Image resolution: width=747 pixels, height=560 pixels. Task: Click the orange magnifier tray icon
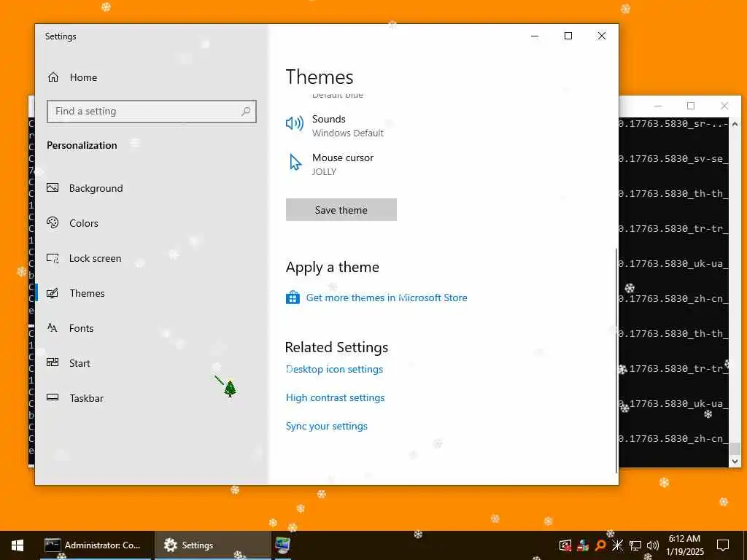(x=600, y=545)
